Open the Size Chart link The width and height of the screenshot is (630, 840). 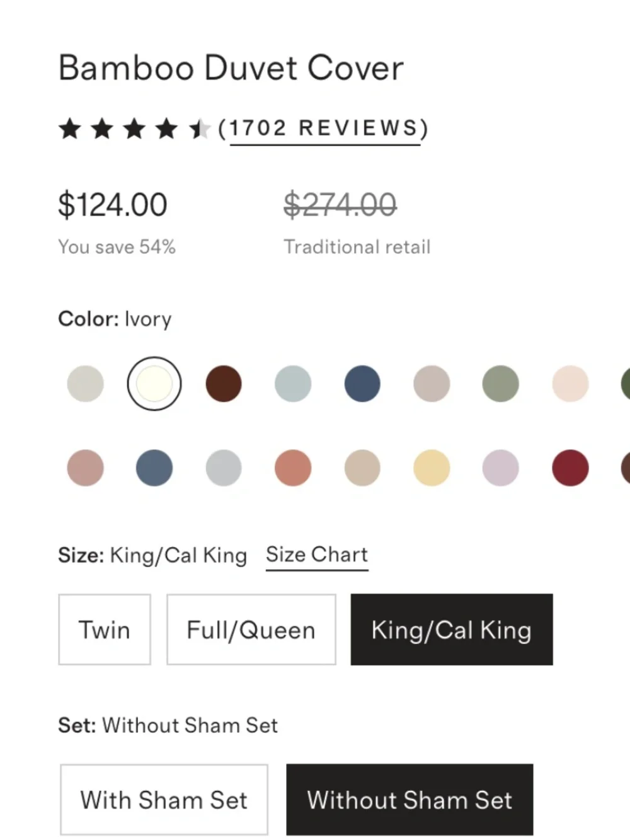[317, 555]
